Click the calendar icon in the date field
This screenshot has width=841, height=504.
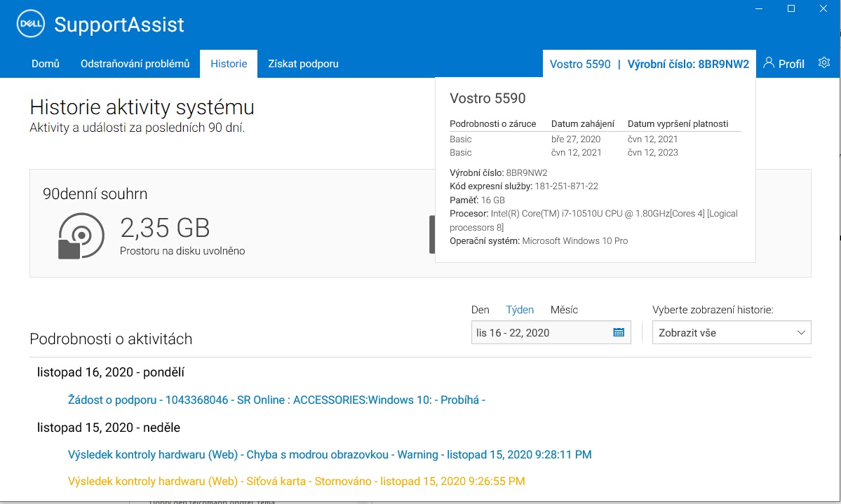coord(619,333)
